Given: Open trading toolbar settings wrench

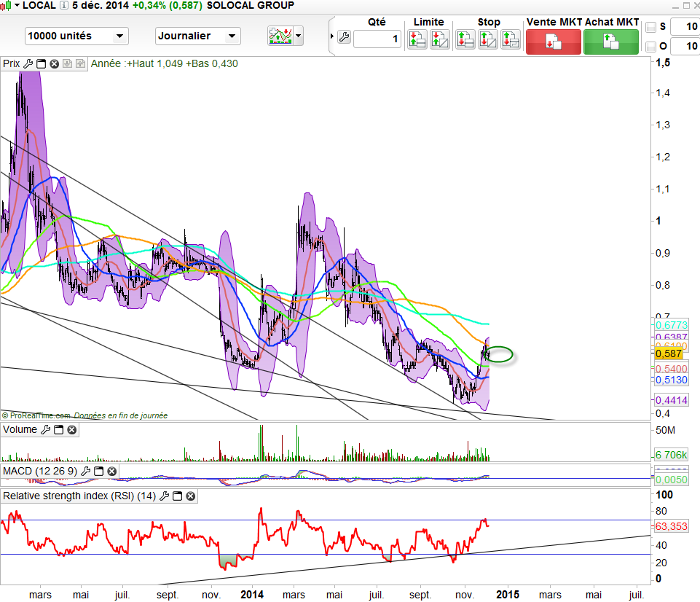Looking at the screenshot, I should pyautogui.click(x=345, y=37).
